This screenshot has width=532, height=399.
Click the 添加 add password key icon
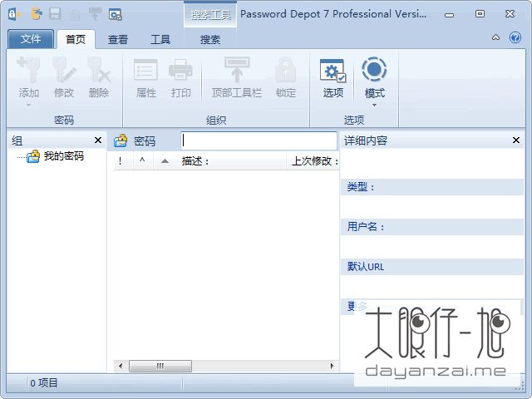[x=28, y=70]
